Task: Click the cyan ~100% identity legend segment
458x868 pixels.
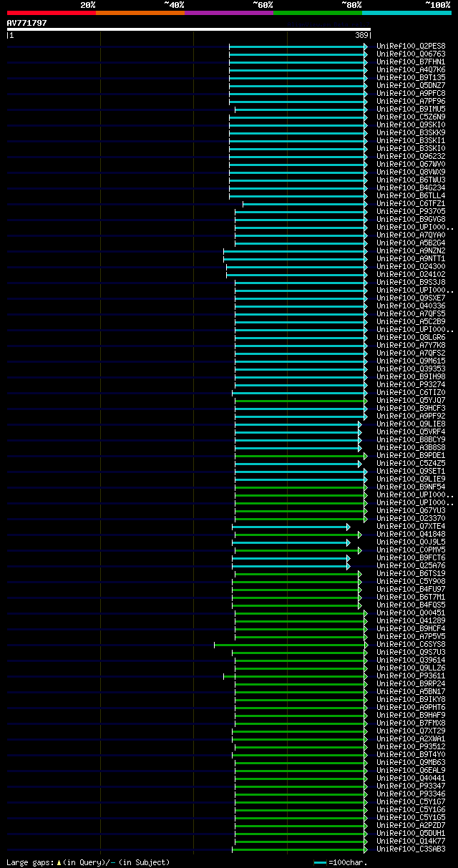Action: point(406,12)
